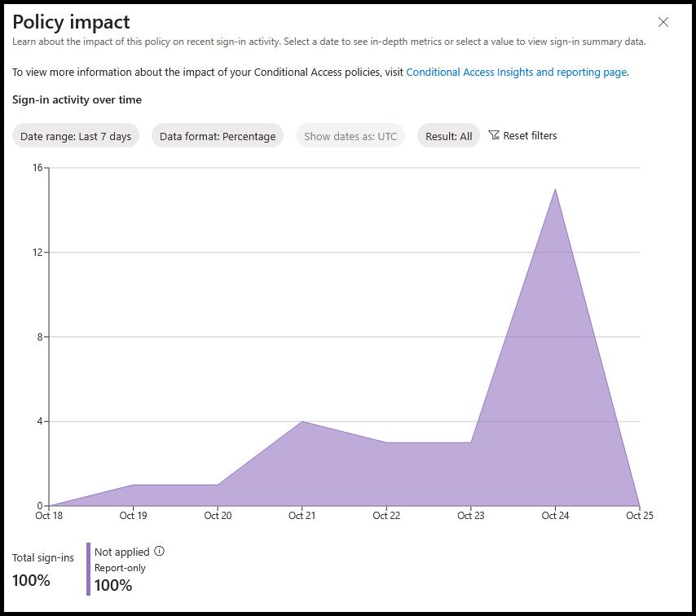Open the Date range: Last 7 days filter
Viewport: 696px width, 616px height.
(76, 136)
